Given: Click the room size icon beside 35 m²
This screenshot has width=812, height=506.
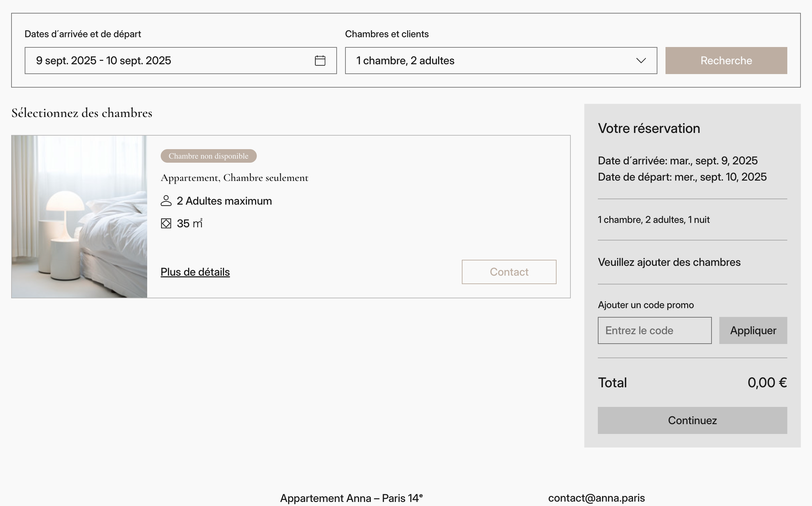Looking at the screenshot, I should click(x=166, y=223).
